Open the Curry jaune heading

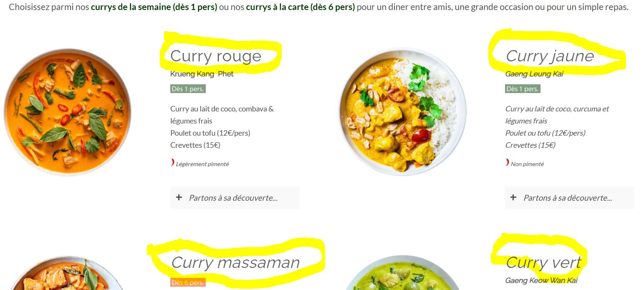(x=550, y=56)
